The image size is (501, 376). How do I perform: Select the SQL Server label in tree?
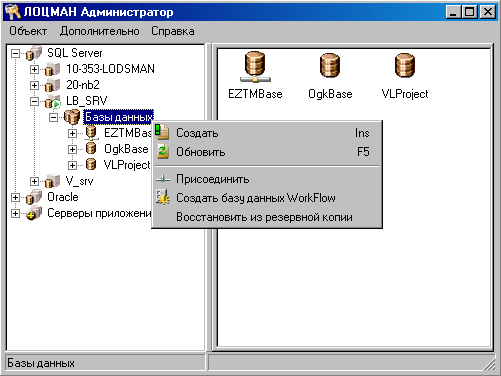(x=75, y=53)
